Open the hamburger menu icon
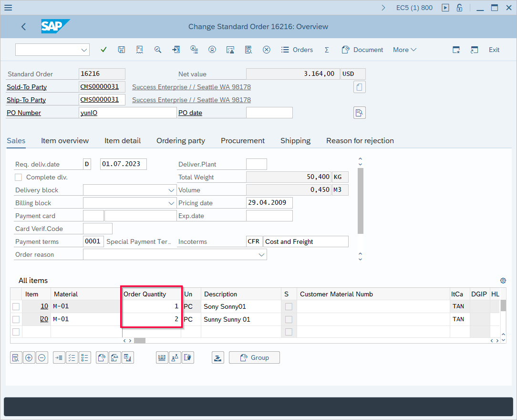 (x=8, y=7)
